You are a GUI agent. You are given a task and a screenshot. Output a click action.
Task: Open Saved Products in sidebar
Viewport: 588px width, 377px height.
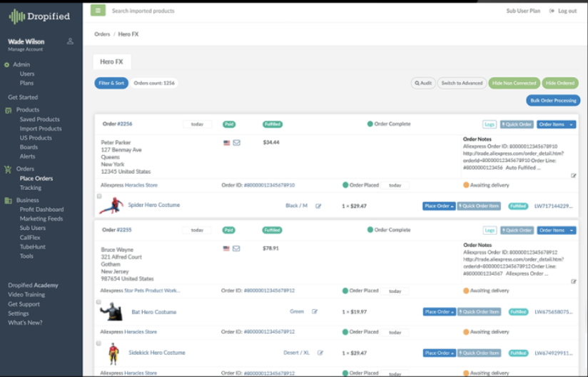40,119
